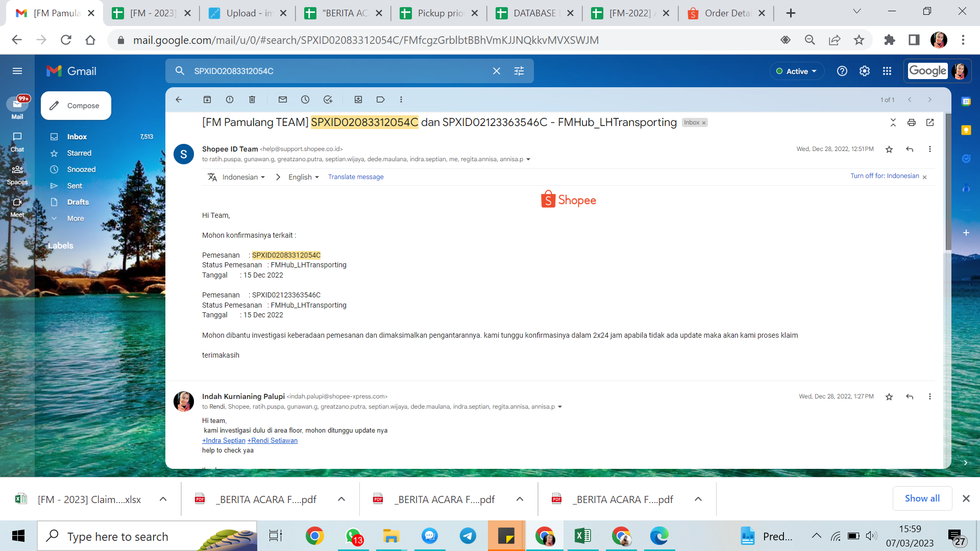Screen dimensions: 980x551
Task: Open more options for Indah Kurnianing Palupi message
Action: coord(930,396)
